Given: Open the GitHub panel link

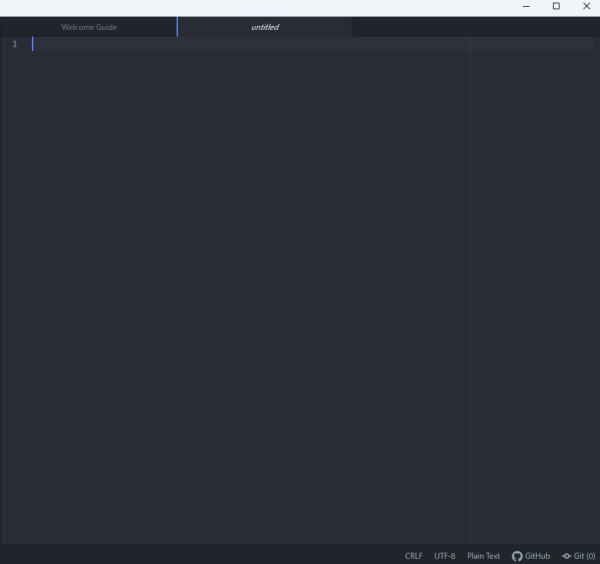Looking at the screenshot, I should pos(531,556).
